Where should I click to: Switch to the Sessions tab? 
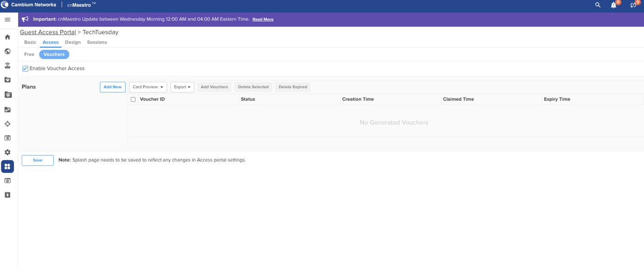point(97,42)
